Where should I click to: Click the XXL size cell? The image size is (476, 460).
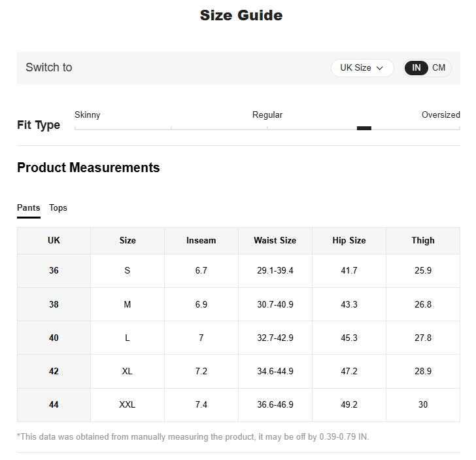pos(127,404)
